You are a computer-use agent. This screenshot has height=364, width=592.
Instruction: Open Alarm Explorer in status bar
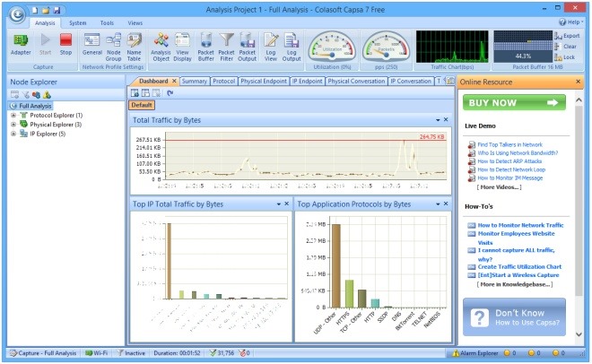pos(475,353)
